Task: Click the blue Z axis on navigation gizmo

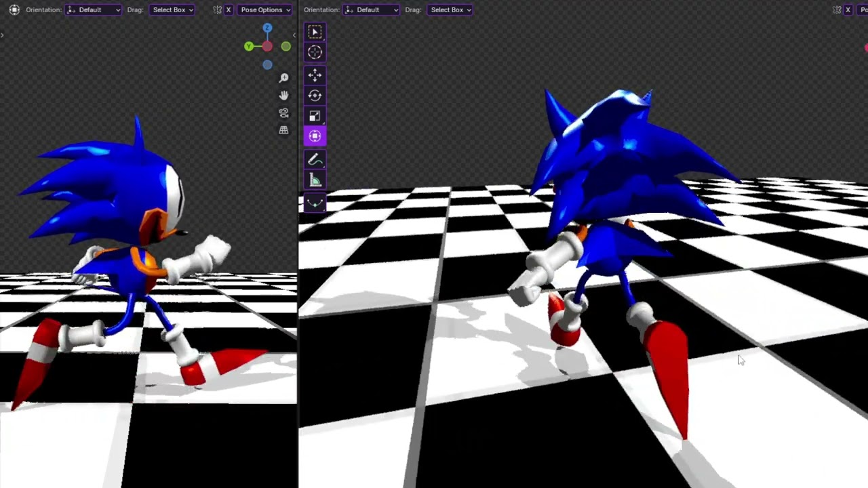Action: (267, 28)
